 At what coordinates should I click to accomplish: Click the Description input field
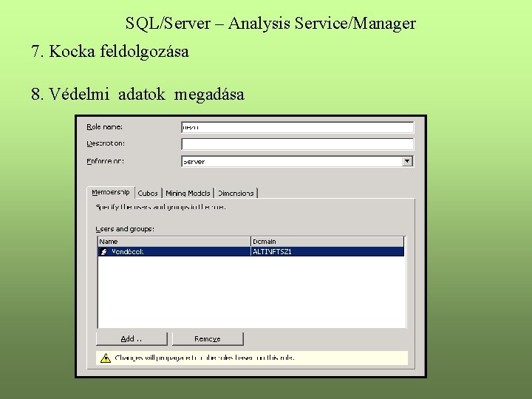tap(298, 144)
